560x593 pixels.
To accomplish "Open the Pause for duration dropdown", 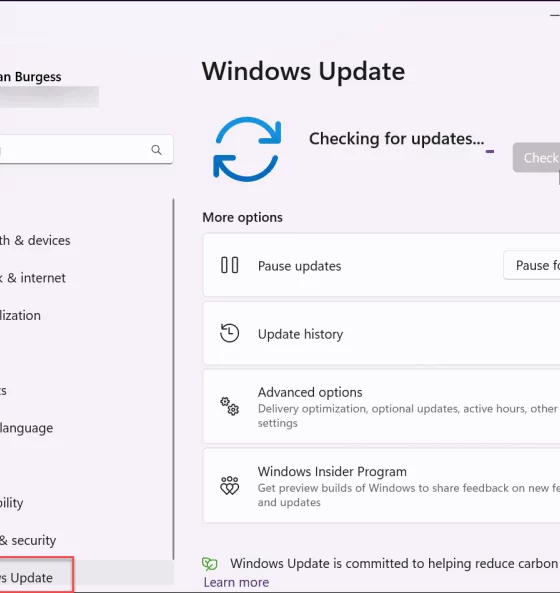I will coord(532,265).
